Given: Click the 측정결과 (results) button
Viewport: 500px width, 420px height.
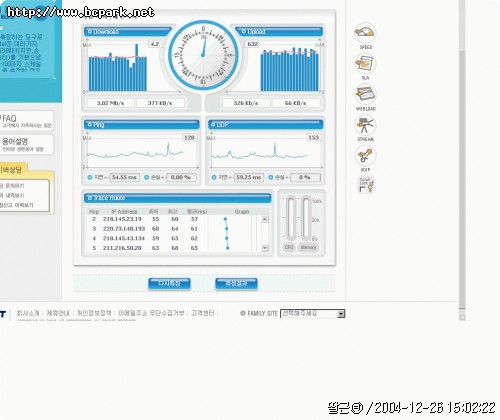Looking at the screenshot, I should pyautogui.click(x=236, y=284).
